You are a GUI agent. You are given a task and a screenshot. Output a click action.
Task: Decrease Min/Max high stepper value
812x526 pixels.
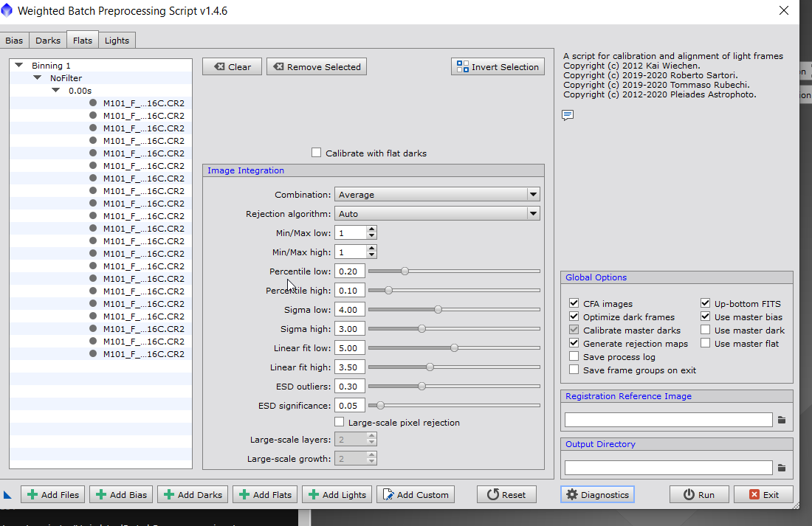(x=371, y=255)
